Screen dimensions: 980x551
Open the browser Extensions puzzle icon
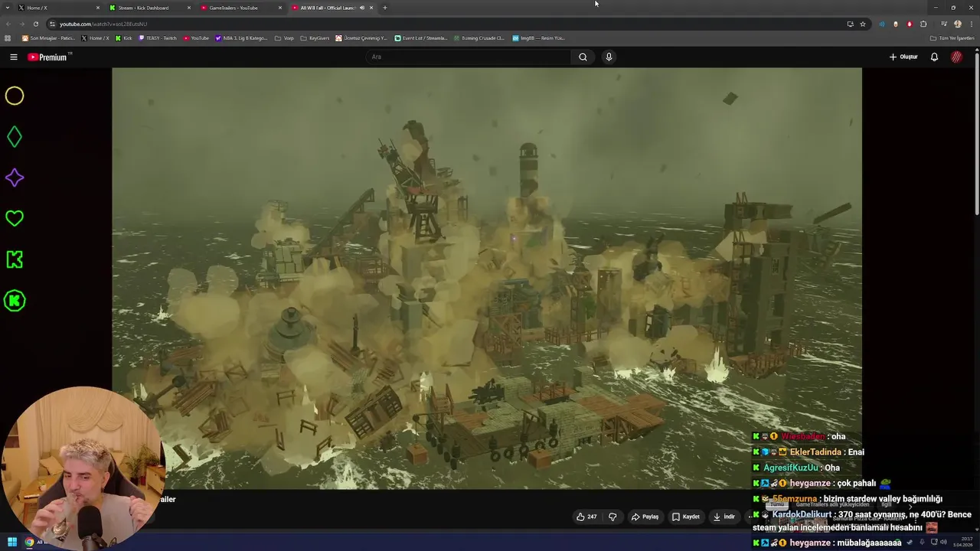923,24
